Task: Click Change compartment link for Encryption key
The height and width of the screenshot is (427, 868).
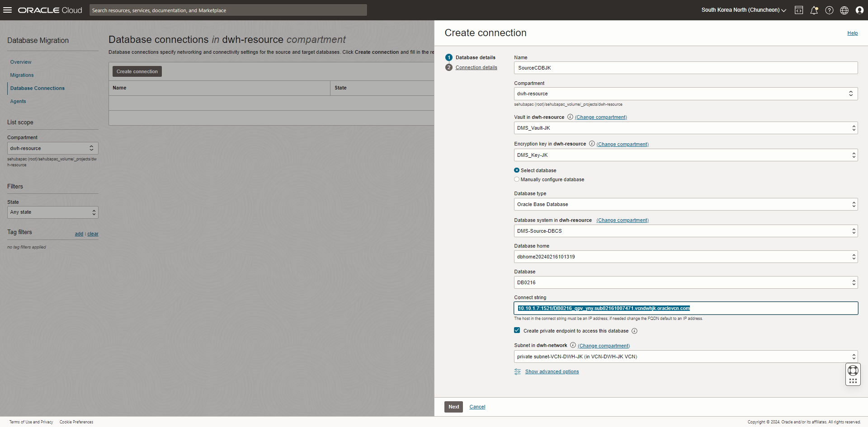Action: [623, 144]
